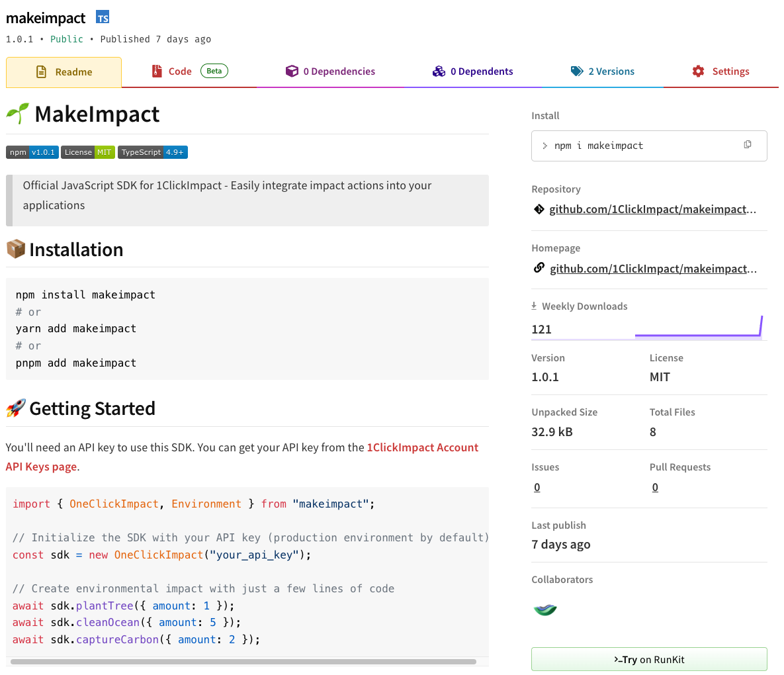Click the green Public label

coord(67,39)
